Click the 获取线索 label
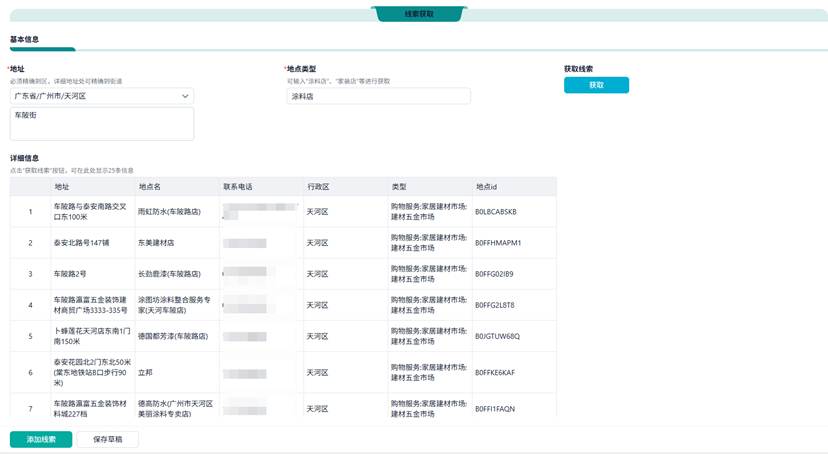 tap(578, 69)
